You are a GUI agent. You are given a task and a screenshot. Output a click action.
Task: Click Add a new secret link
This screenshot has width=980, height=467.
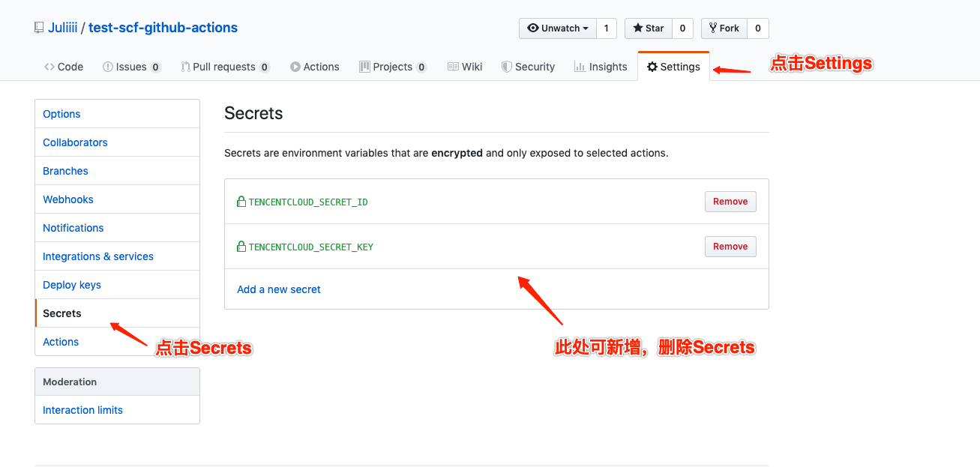click(279, 289)
